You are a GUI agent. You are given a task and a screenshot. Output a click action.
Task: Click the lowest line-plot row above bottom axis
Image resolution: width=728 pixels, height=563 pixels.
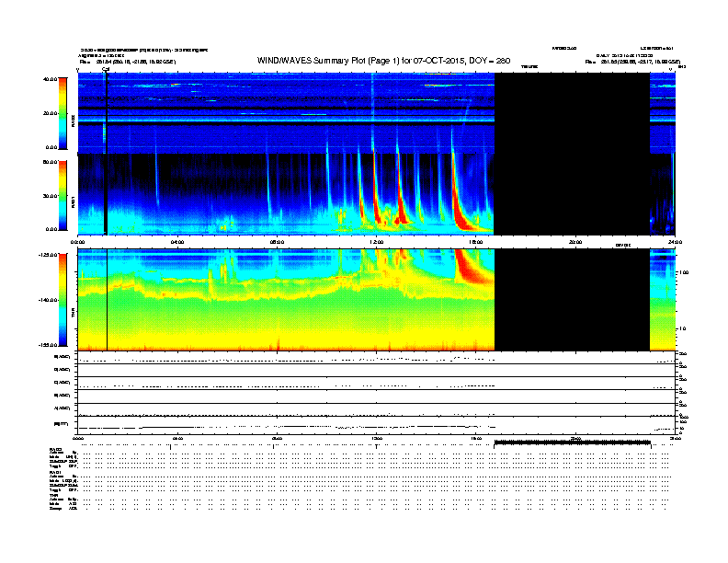click(x=377, y=425)
